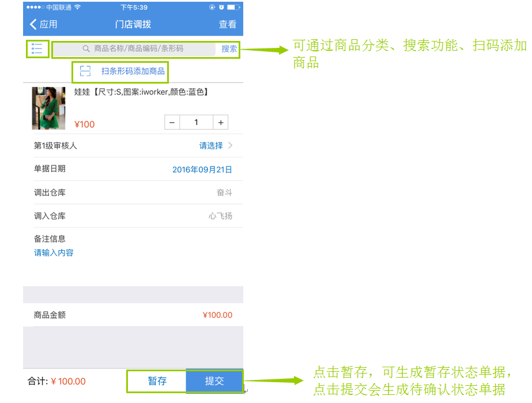
Task: Click the quantity field showing 1
Action: [196, 122]
